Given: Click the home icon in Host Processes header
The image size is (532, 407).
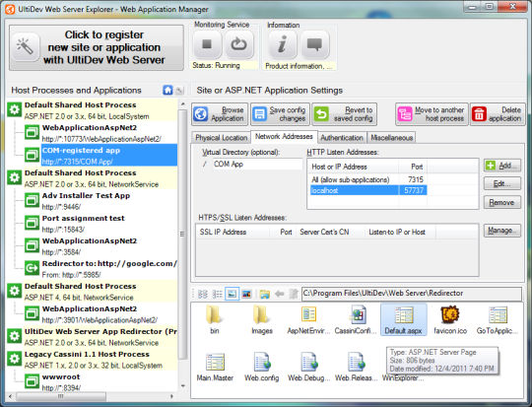Looking at the screenshot, I should (167, 90).
